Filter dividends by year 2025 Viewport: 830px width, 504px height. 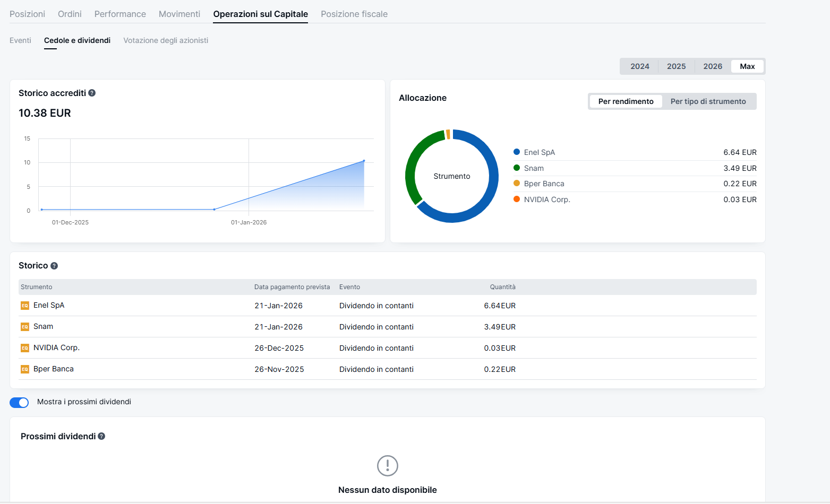click(x=676, y=66)
